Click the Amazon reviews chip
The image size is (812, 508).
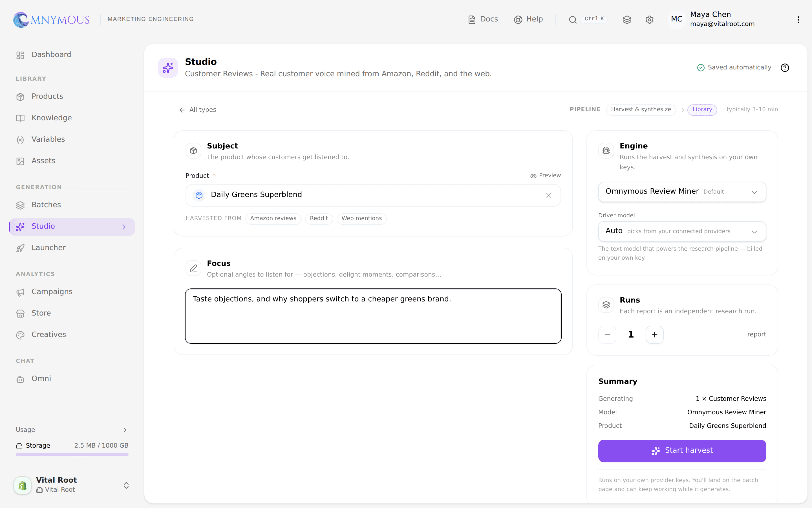(x=273, y=218)
